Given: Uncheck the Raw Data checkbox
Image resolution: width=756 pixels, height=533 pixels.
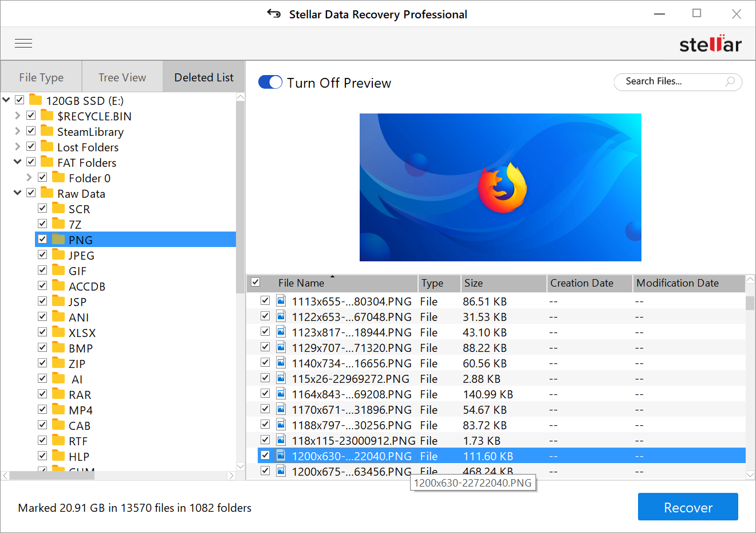Looking at the screenshot, I should point(31,193).
